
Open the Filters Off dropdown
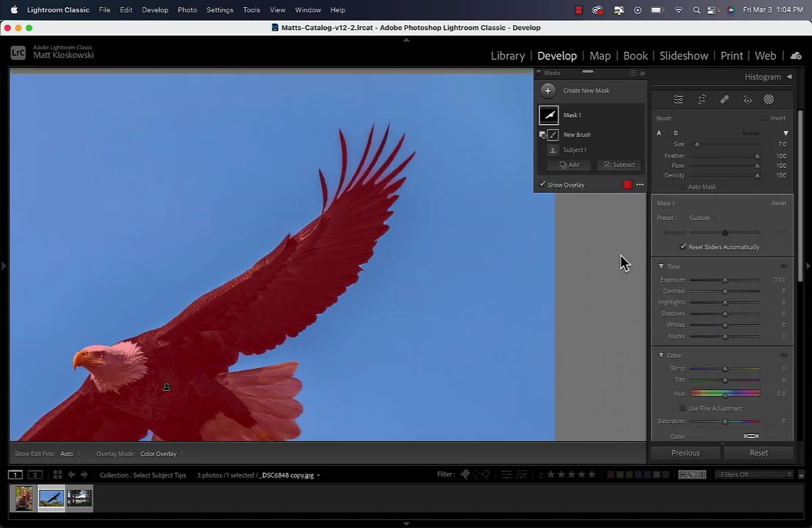754,475
